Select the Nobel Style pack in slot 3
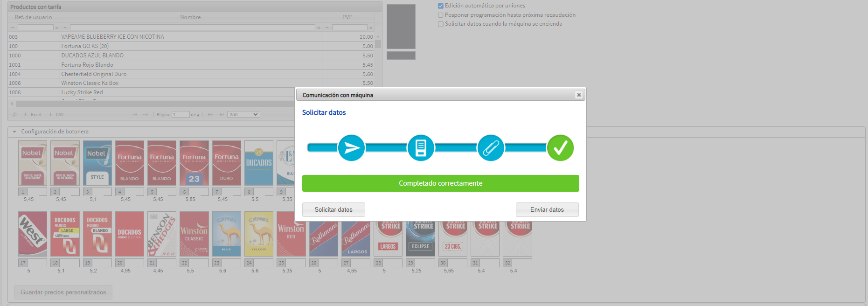The image size is (868, 306). click(x=97, y=163)
